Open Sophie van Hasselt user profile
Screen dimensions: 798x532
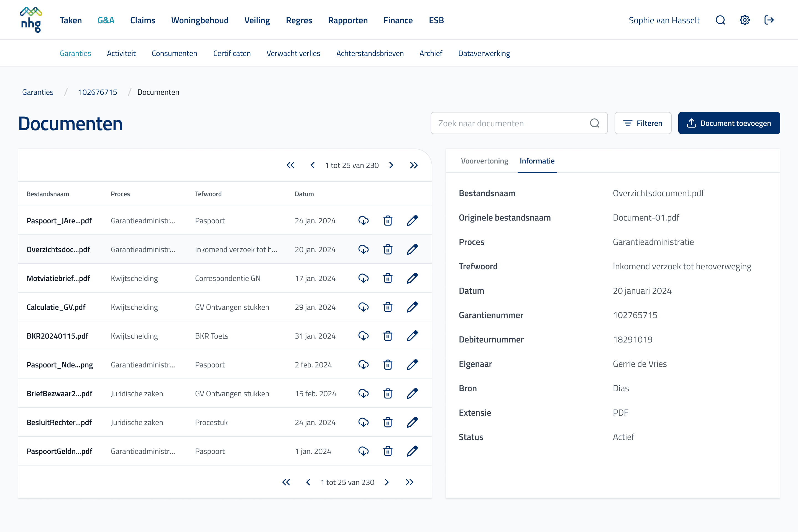pos(664,20)
